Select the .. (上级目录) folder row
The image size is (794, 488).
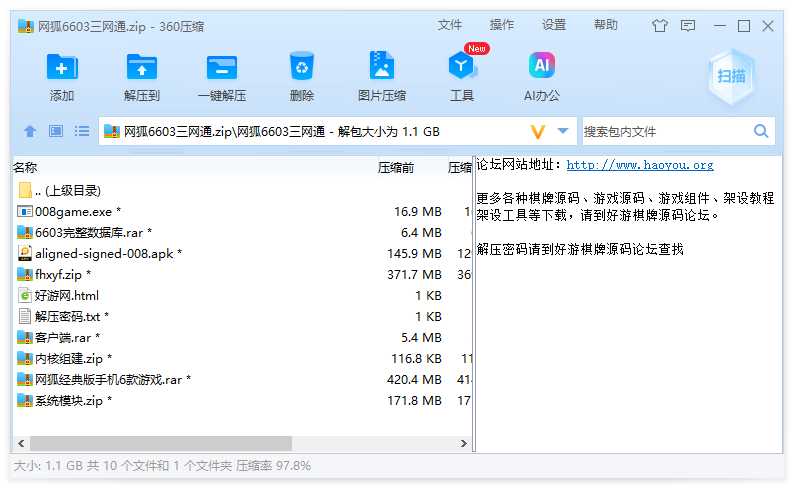click(x=242, y=190)
